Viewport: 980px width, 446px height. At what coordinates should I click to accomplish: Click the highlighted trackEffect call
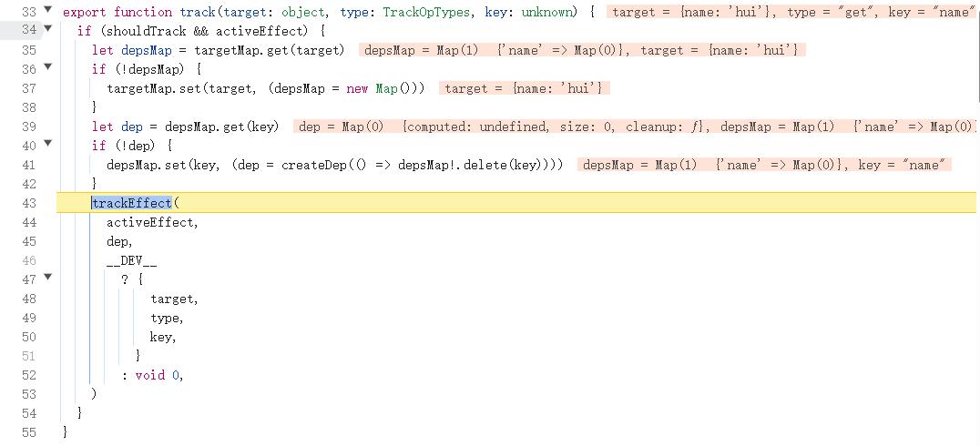pos(131,203)
